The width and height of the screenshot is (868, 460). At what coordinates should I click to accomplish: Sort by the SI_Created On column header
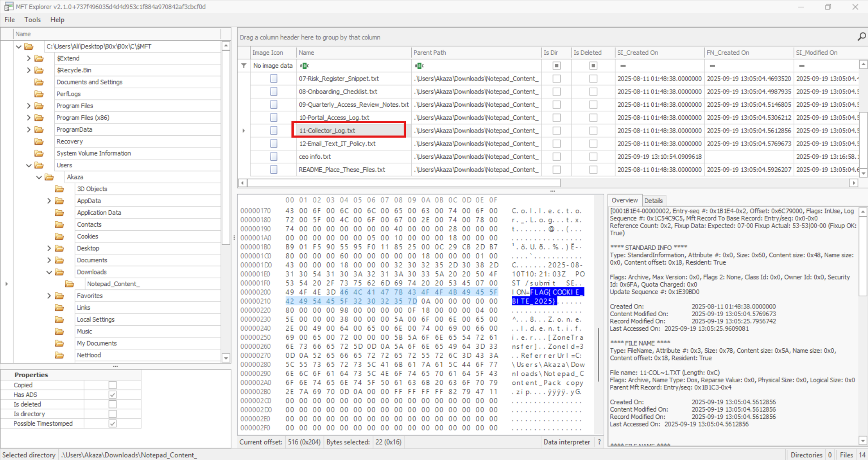click(659, 53)
